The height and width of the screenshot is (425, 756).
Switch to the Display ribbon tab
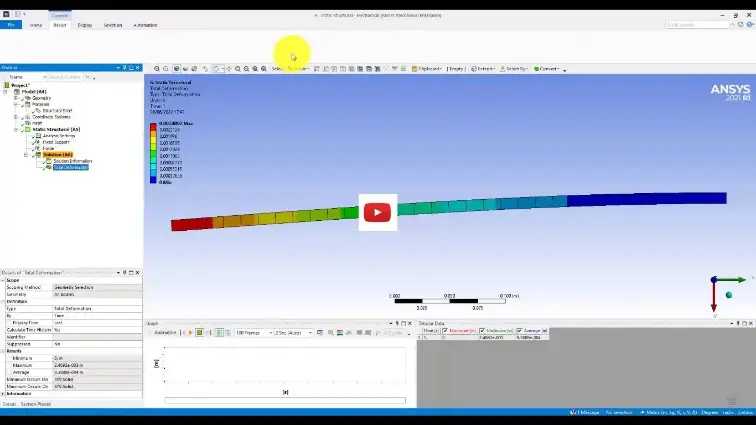tap(85, 25)
